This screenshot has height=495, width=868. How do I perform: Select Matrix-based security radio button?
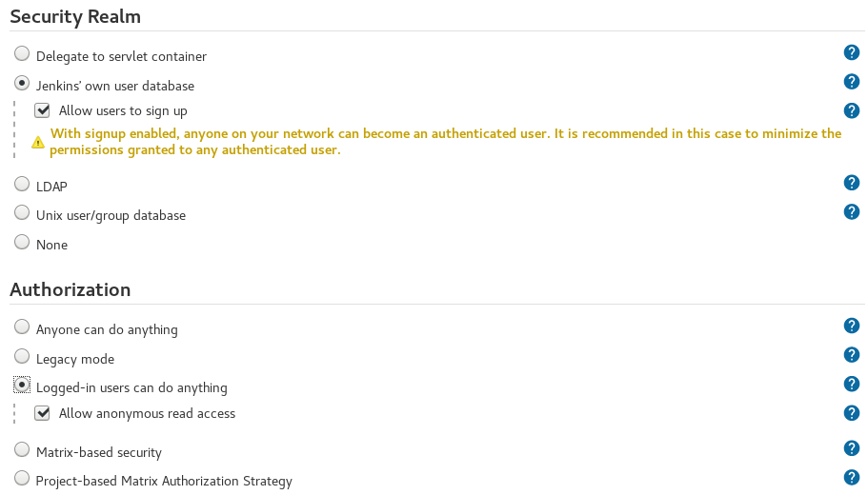[x=22, y=449]
